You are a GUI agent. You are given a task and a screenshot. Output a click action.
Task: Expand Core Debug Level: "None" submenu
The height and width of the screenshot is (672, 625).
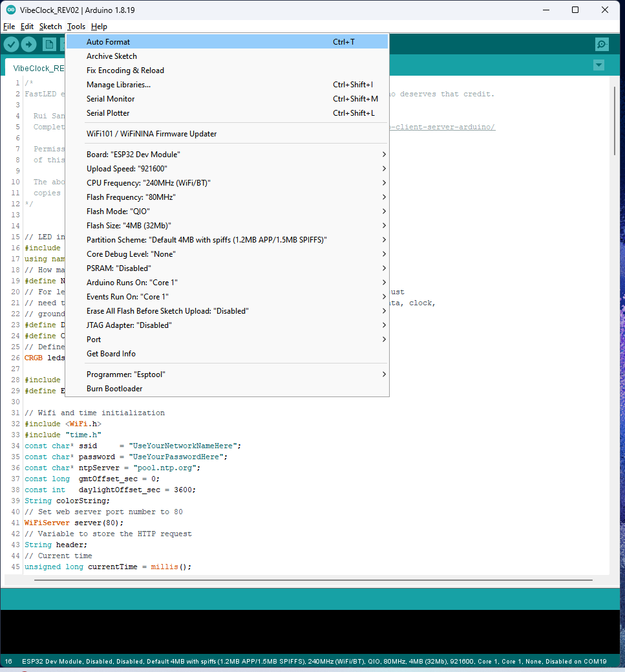(227, 254)
